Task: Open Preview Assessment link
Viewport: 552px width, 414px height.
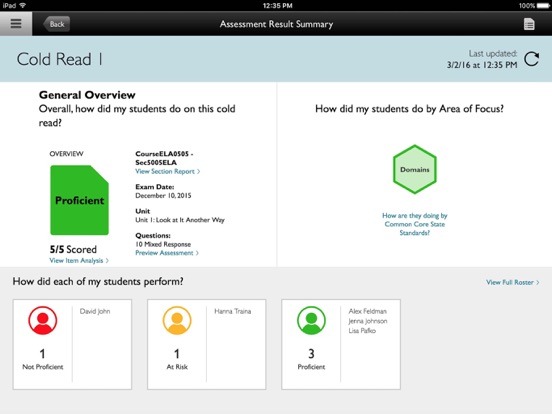Action: coord(167,253)
